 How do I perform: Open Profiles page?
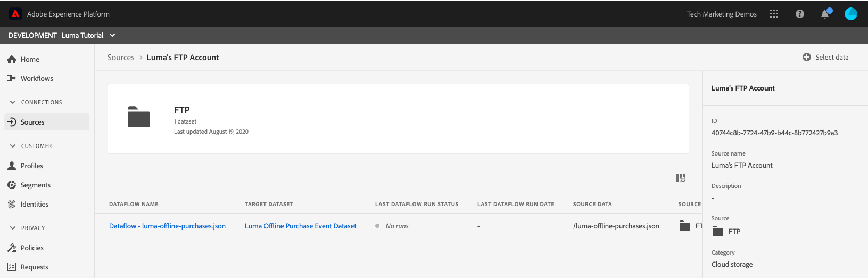click(32, 166)
